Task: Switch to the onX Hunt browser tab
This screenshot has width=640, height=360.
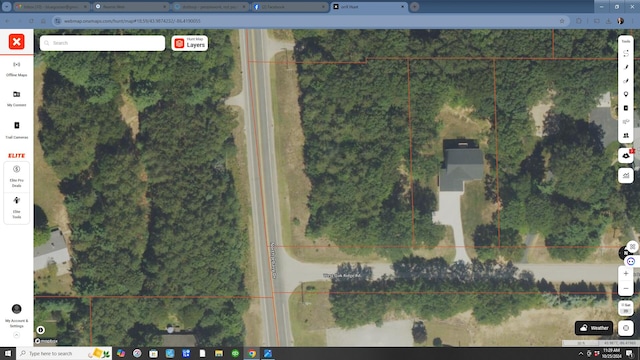Action: (x=369, y=7)
